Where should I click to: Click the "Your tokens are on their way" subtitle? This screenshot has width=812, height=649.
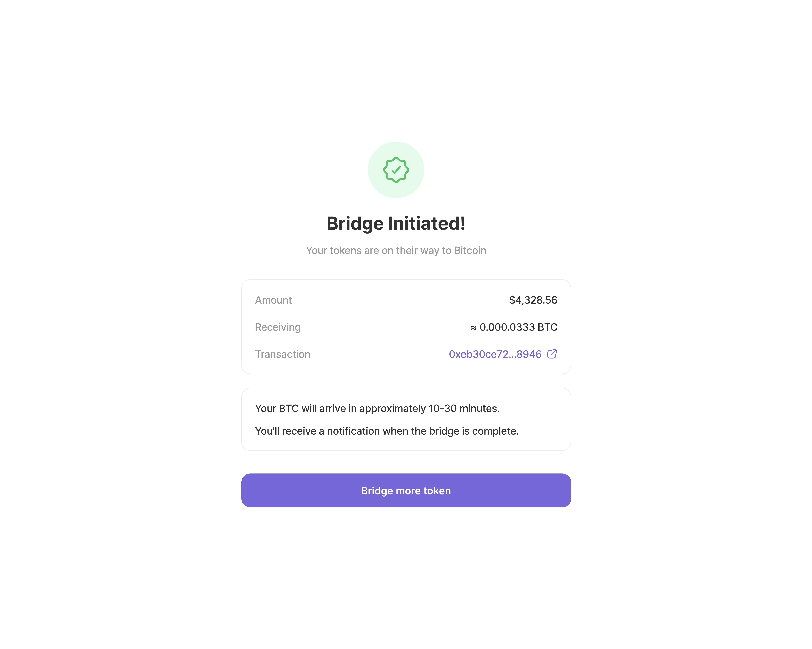click(x=396, y=251)
